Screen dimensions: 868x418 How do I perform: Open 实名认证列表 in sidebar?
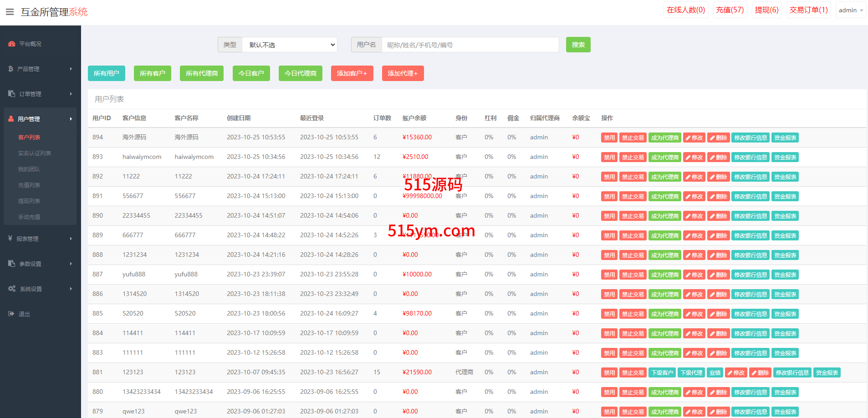click(x=35, y=153)
